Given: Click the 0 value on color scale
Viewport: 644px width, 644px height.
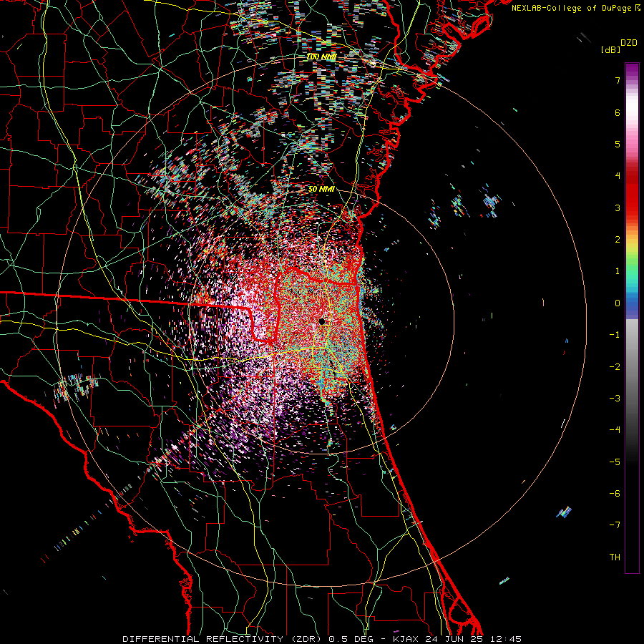Looking at the screenshot, I should (618, 303).
